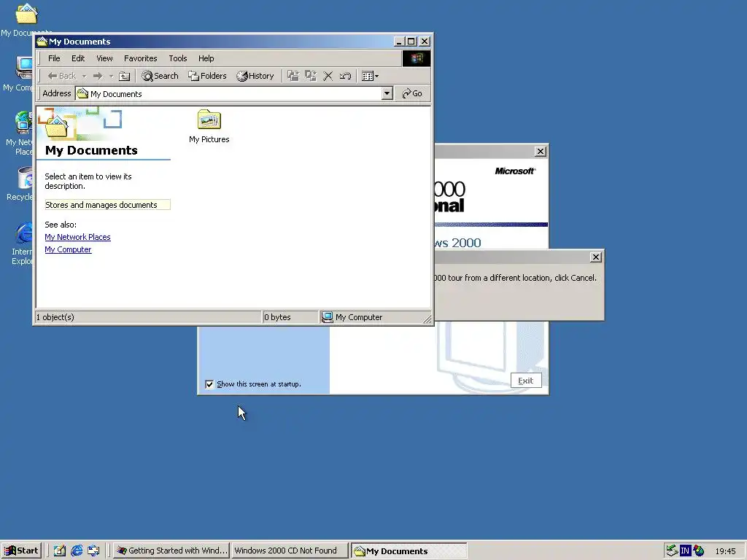Screen dimensions: 747x560
Task: Click the 0 bytes status text
Action: 277,317
